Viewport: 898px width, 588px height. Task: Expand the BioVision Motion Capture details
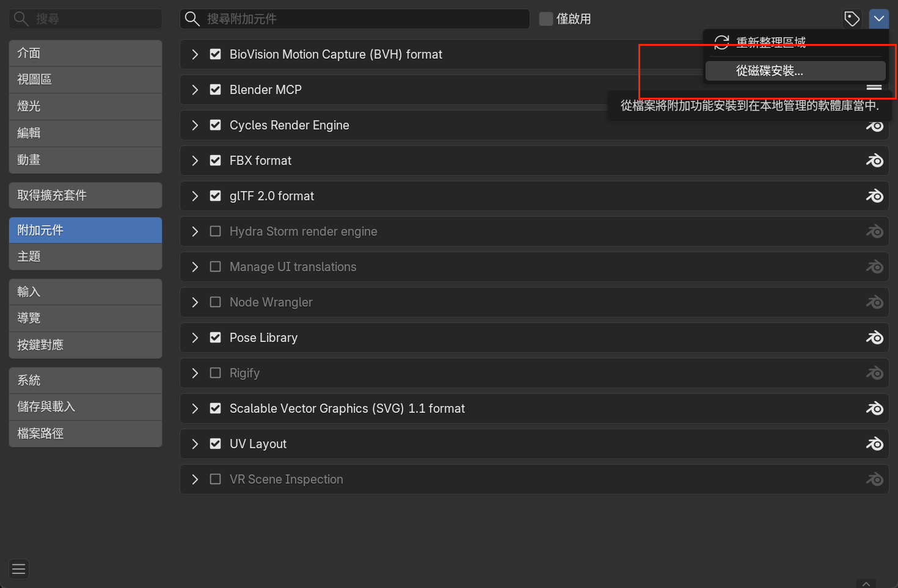point(195,54)
